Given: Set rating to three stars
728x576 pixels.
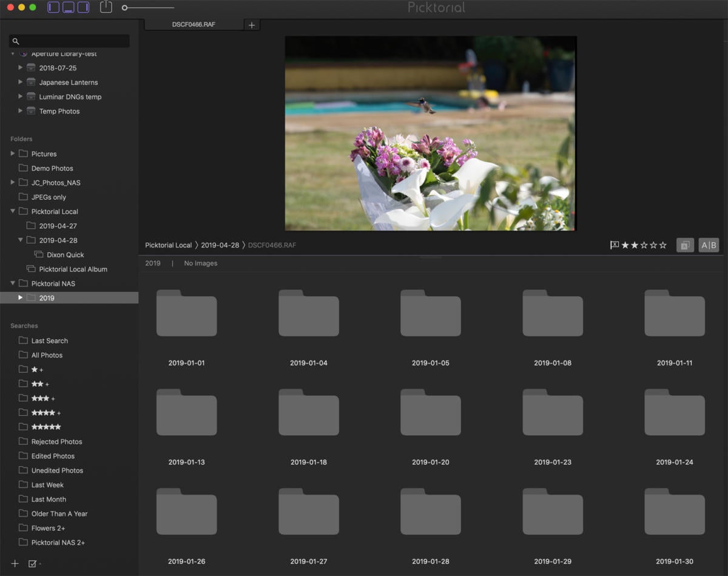Looking at the screenshot, I should coord(644,245).
